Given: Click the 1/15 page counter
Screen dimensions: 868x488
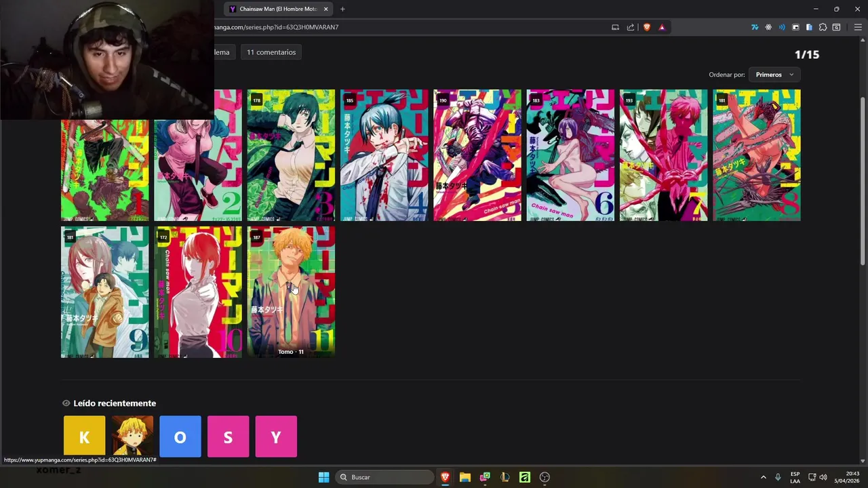Looking at the screenshot, I should click(807, 55).
